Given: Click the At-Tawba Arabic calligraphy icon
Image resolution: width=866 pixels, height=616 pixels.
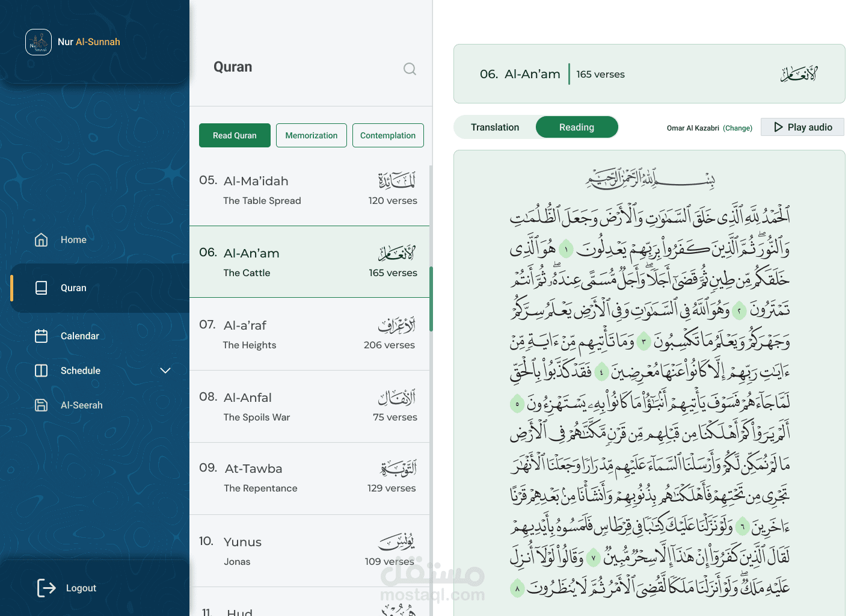Looking at the screenshot, I should (x=398, y=468).
